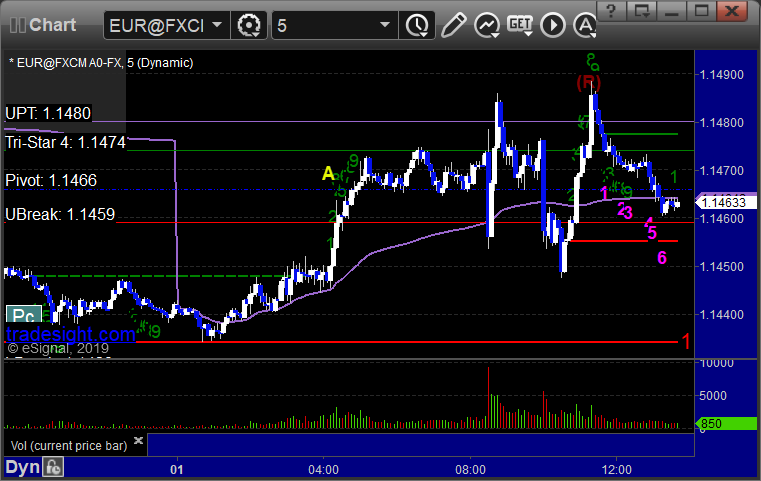Close the chart window
Viewport: 761px width, 481px height.
click(732, 11)
